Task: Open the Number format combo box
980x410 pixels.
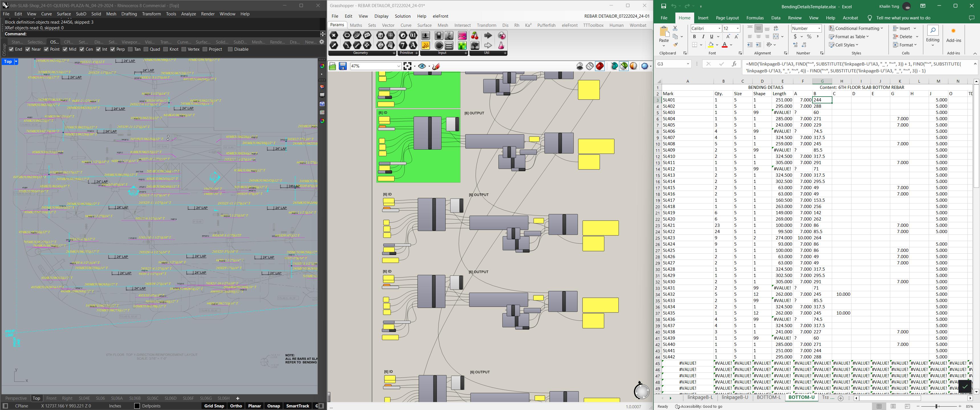Action: pyautogui.click(x=819, y=28)
